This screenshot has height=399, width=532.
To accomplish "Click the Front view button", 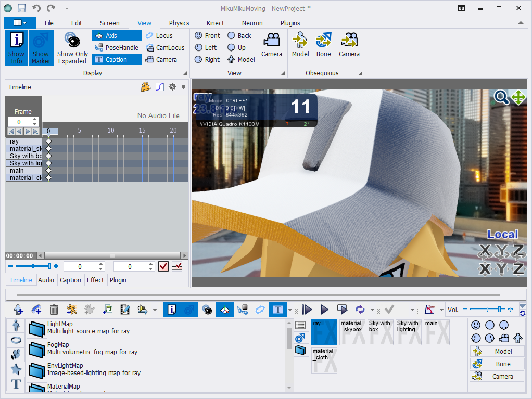I will point(207,35).
